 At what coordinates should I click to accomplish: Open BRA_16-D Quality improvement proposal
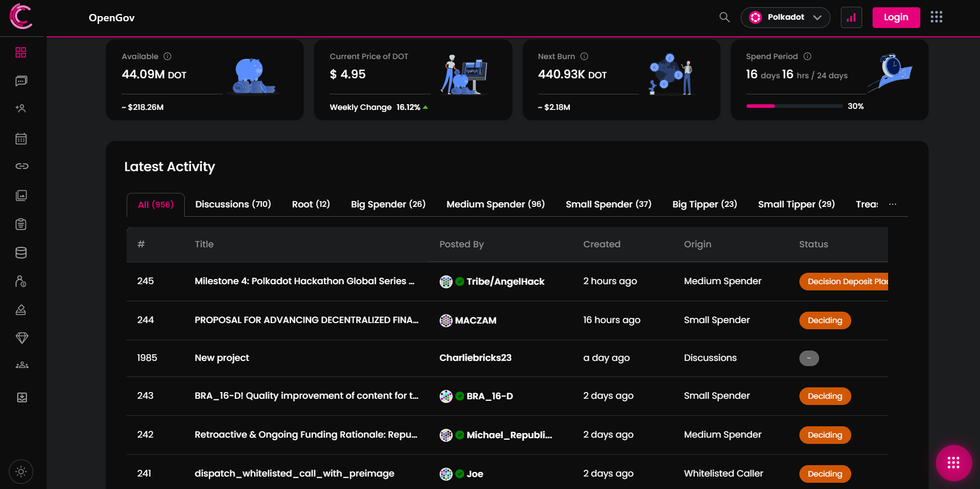click(x=307, y=396)
